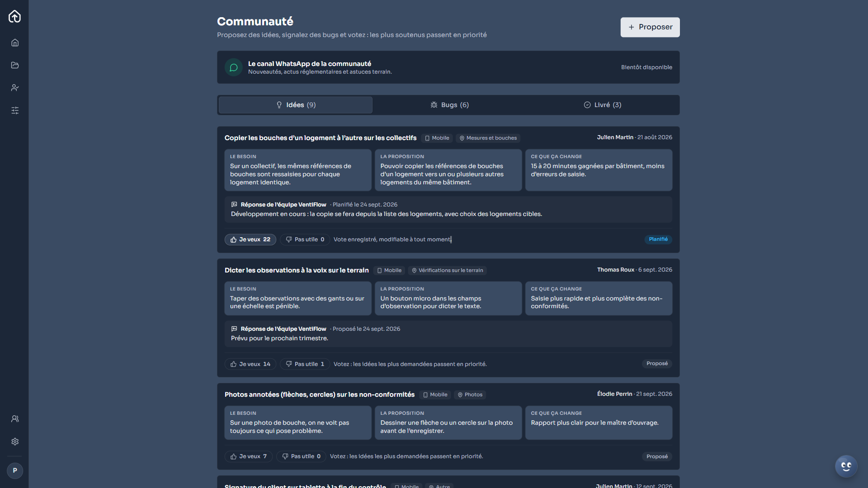Click Le canal WhatsApp de la communauté heading
Viewport: 868px width, 488px height.
pos(310,64)
